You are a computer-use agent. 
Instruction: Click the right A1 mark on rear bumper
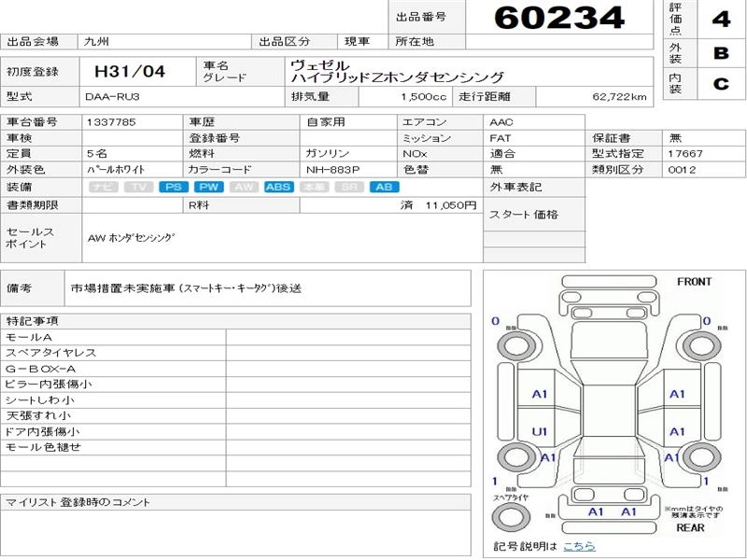[x=628, y=511]
